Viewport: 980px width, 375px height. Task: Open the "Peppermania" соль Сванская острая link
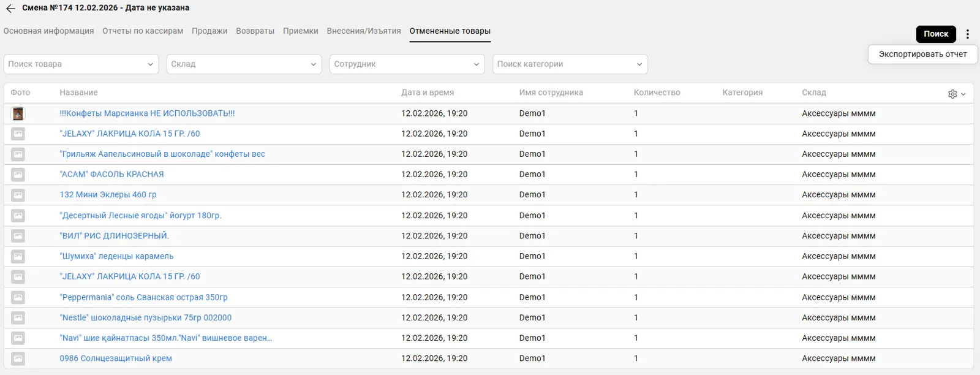point(143,297)
